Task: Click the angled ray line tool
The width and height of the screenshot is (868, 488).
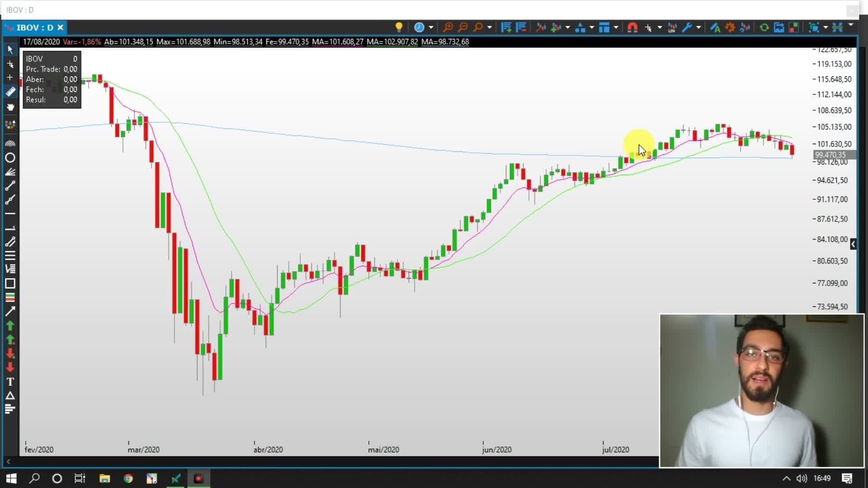Action: pyautogui.click(x=10, y=200)
